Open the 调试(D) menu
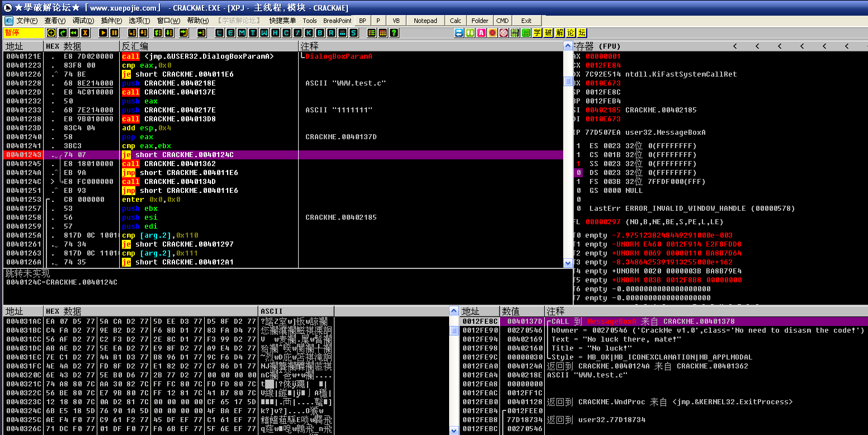Screen dimensions: 868x435 [x=83, y=21]
